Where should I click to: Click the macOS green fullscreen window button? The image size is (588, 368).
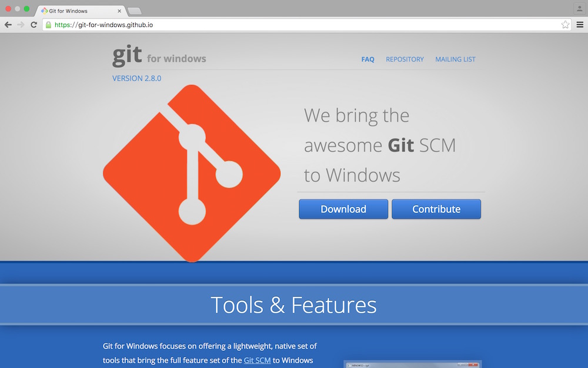(x=26, y=9)
